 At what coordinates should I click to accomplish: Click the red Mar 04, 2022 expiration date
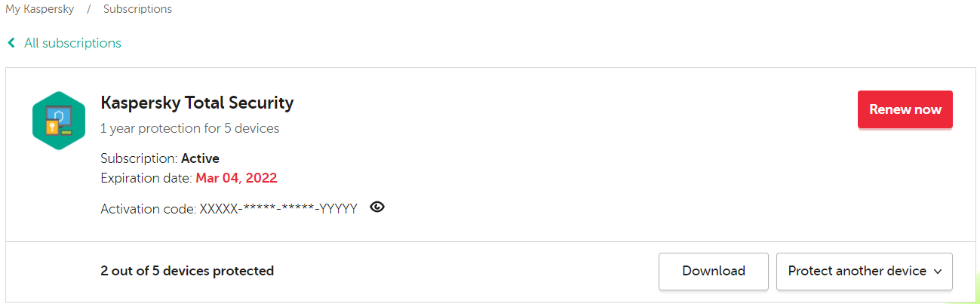coord(236,179)
